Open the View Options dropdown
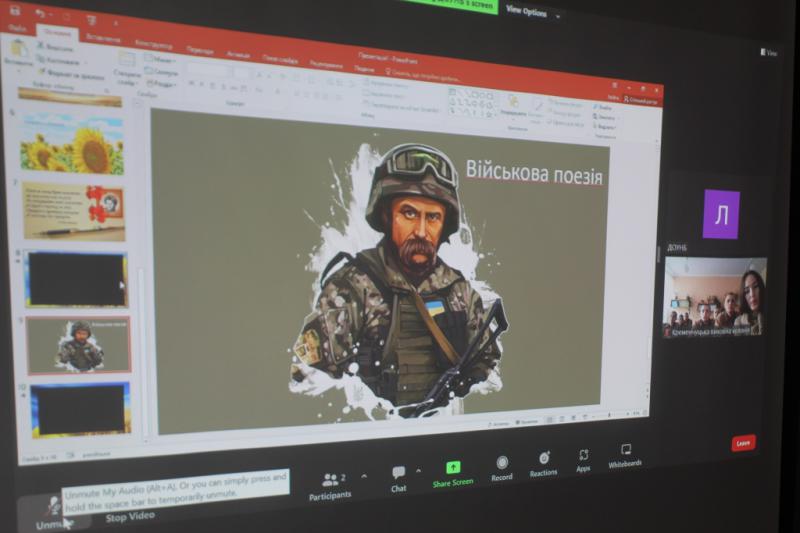Image resolution: width=800 pixels, height=533 pixels. (533, 12)
